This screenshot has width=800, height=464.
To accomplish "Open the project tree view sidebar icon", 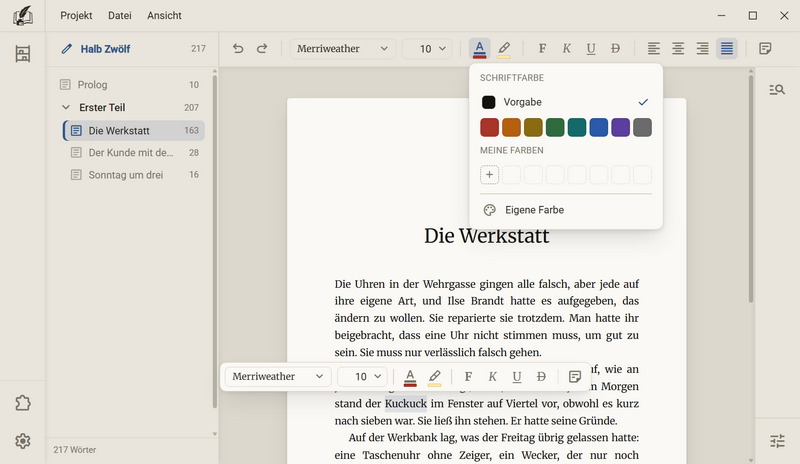I will pos(22,54).
